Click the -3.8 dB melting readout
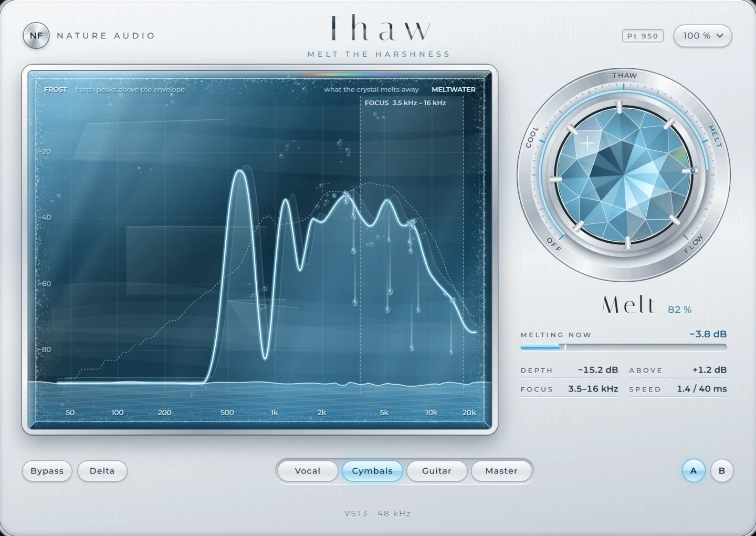The height and width of the screenshot is (536, 756). 708,334
